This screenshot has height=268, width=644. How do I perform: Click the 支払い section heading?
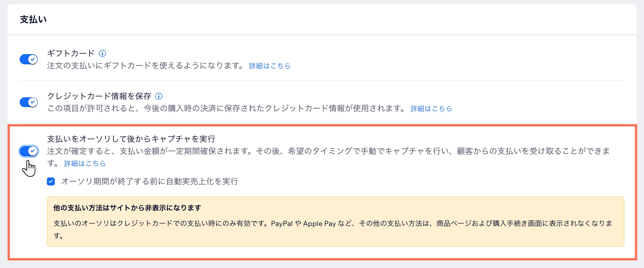(33, 19)
